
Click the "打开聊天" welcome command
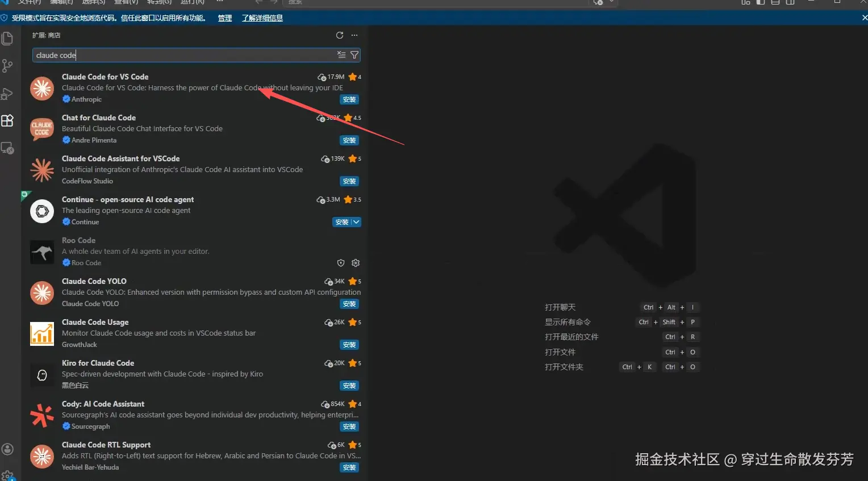coord(560,307)
